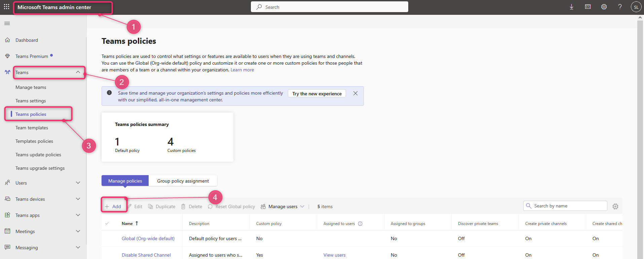Open Cloud Shell icon in header
Viewport: 644px width, 259px height.
[588, 7]
